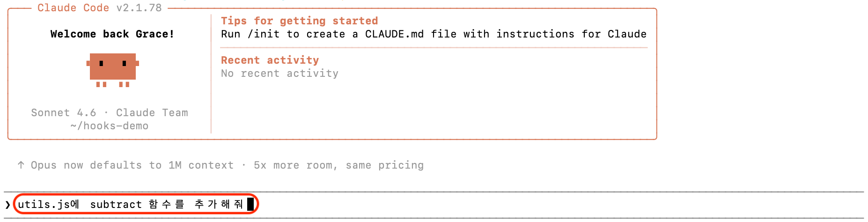Viewport: 868px width, 222px height.
Task: Click the up arrow beside Opus notice
Action: coord(21,165)
